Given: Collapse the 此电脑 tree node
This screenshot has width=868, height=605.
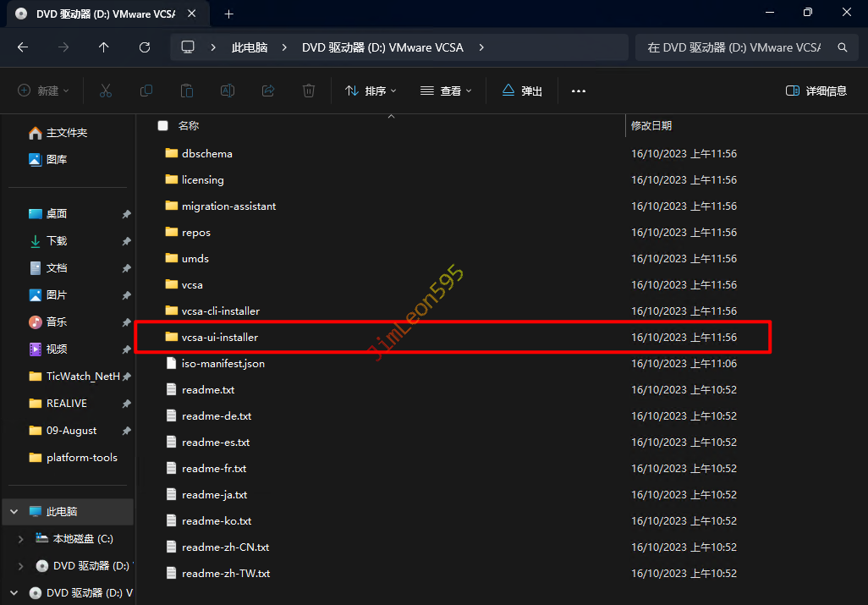Looking at the screenshot, I should [x=14, y=511].
